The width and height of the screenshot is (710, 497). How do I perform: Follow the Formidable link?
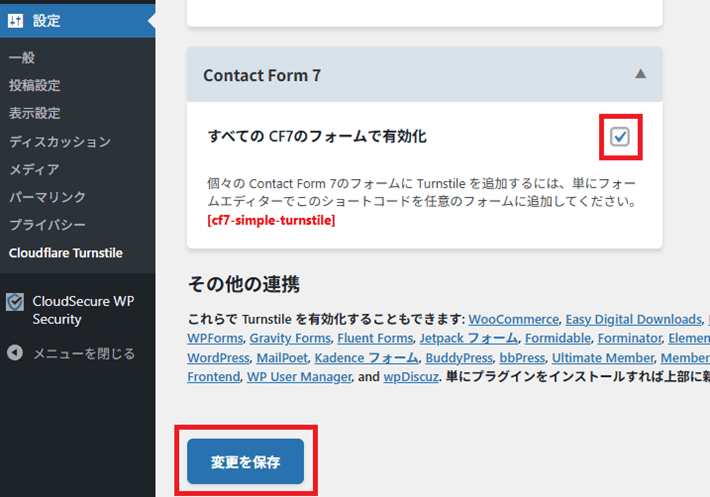coord(558,338)
